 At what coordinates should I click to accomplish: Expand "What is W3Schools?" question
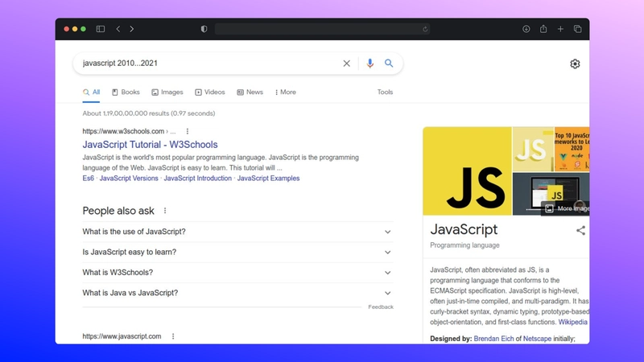tap(237, 273)
